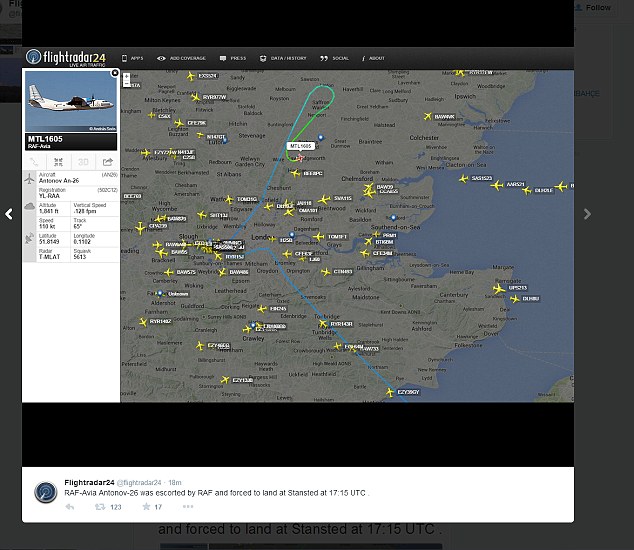Go to the next image arrow
Screen dimensions: 634x550
[588, 214]
